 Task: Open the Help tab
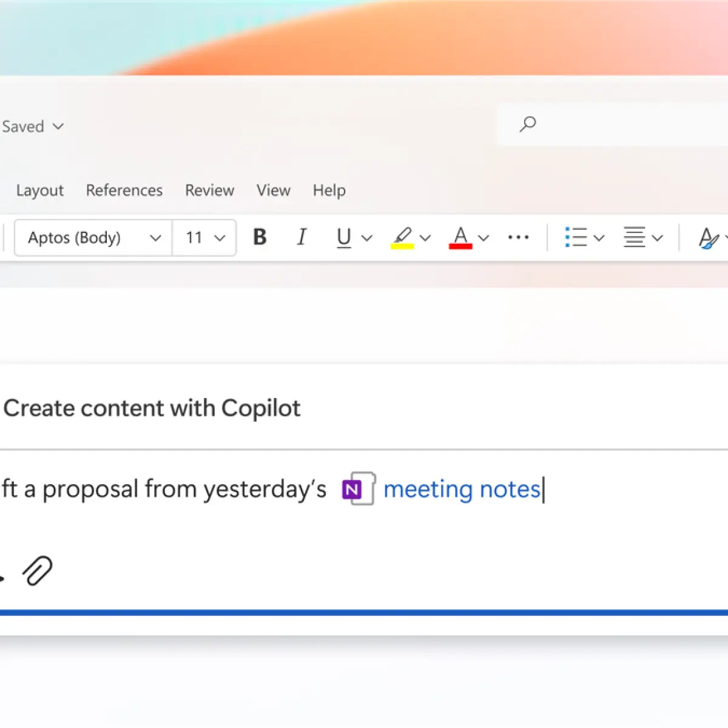pyautogui.click(x=329, y=190)
